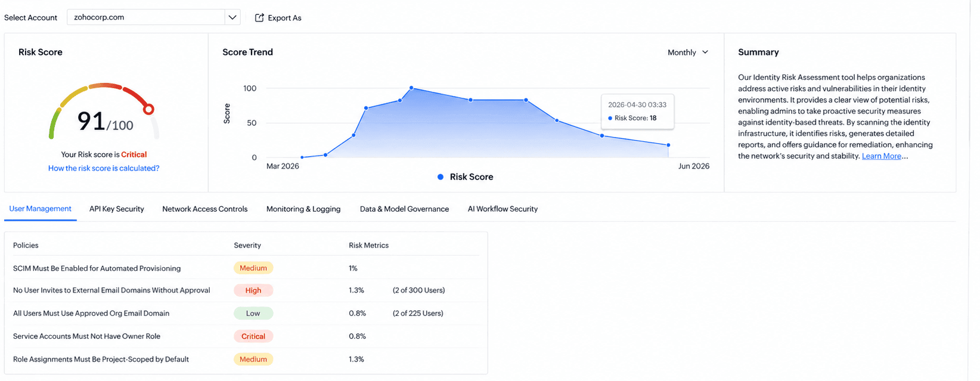Open the Monitoring & Logging tab
The height and width of the screenshot is (381, 980).
tap(303, 209)
